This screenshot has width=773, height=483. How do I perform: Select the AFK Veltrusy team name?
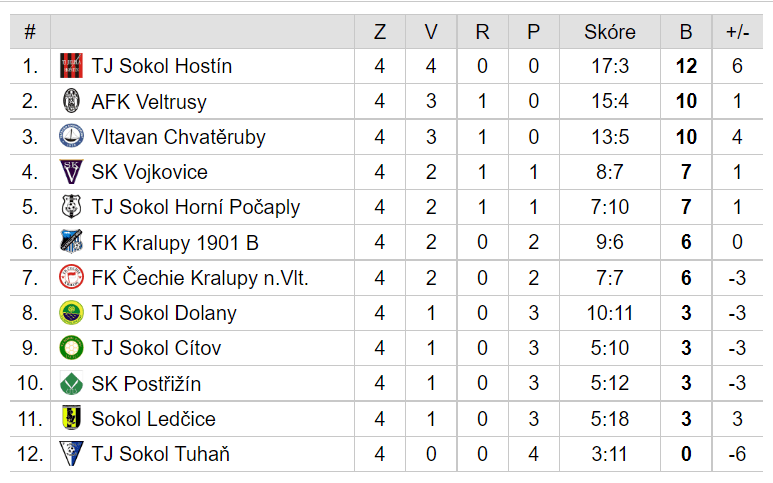[149, 102]
